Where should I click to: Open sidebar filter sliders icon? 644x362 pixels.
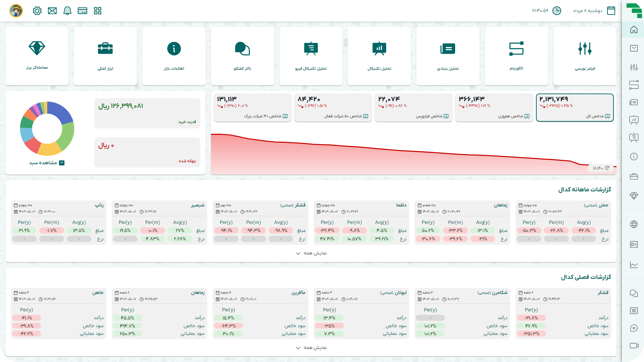click(x=634, y=67)
